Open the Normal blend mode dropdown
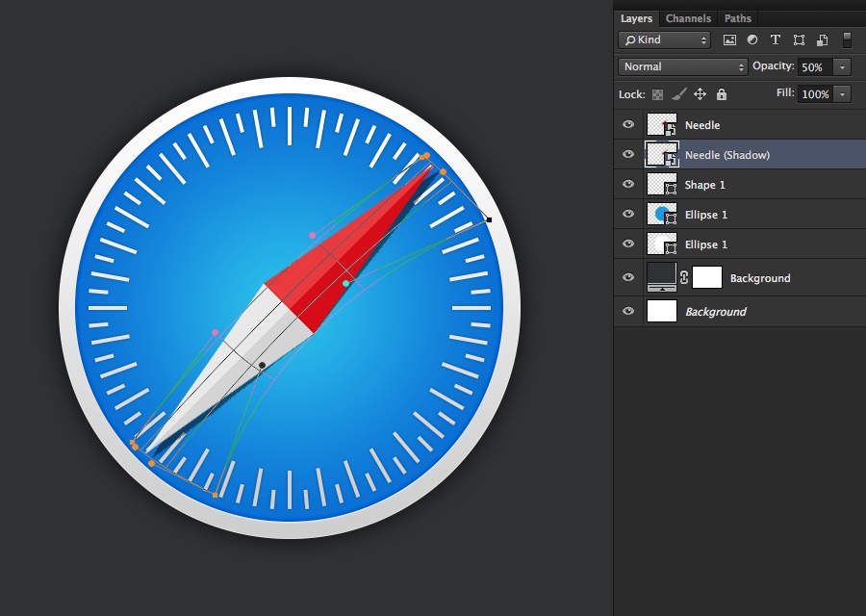 click(682, 66)
